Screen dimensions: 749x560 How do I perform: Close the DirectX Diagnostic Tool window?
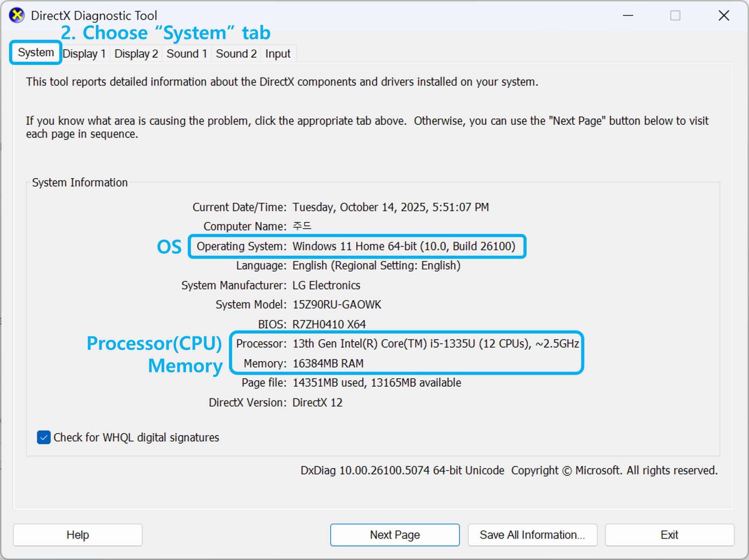724,16
